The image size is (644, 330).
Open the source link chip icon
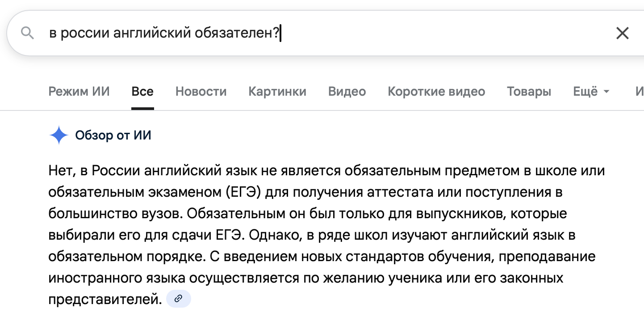(x=178, y=299)
